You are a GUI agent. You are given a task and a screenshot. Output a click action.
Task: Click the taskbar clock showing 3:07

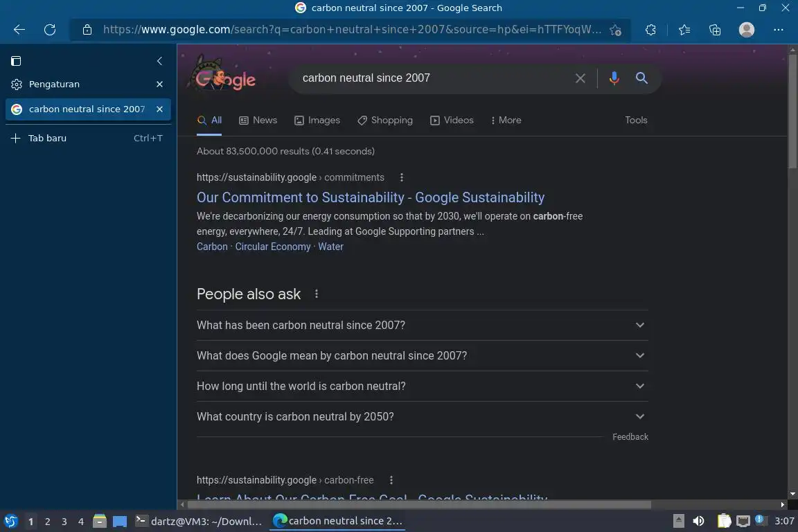click(783, 521)
